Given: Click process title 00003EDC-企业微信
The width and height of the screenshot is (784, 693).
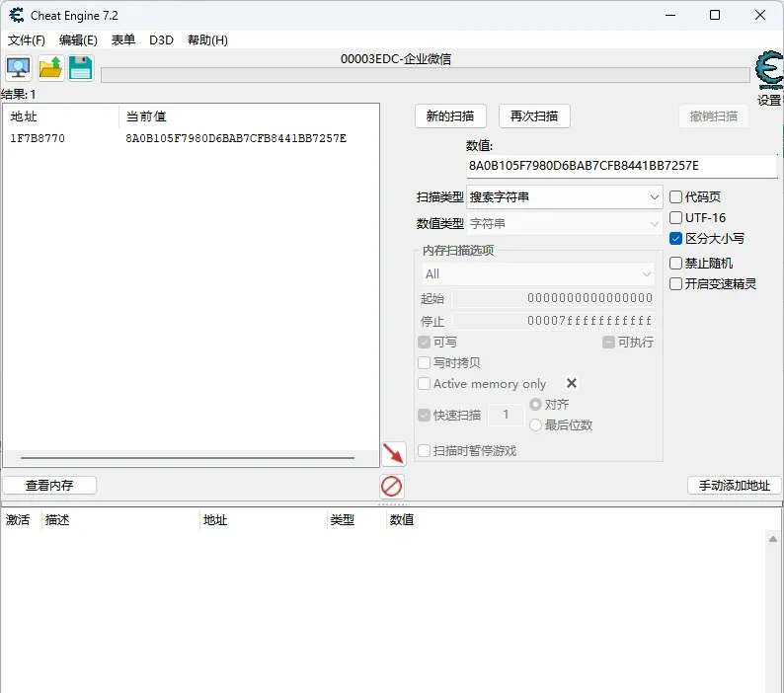Looking at the screenshot, I should pos(396,59).
